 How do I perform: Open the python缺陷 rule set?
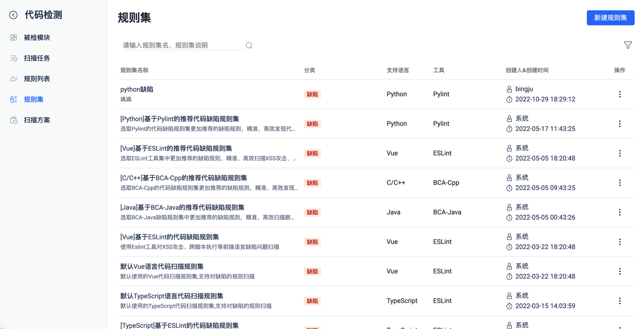click(x=137, y=89)
